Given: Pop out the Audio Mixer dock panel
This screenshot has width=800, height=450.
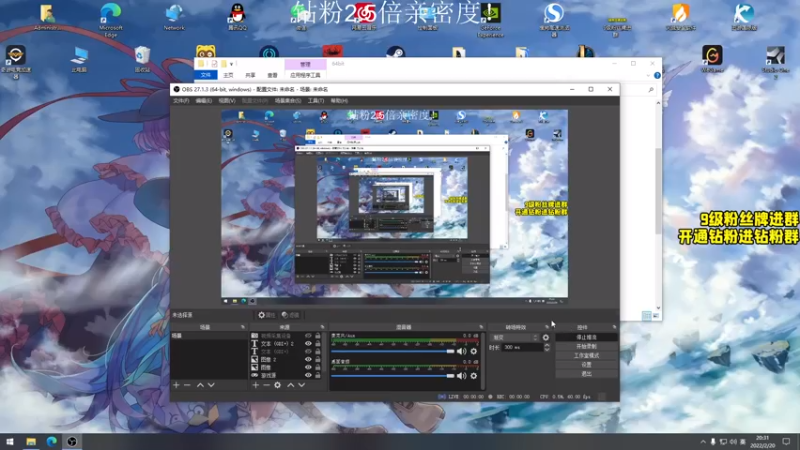Looking at the screenshot, I should point(481,327).
